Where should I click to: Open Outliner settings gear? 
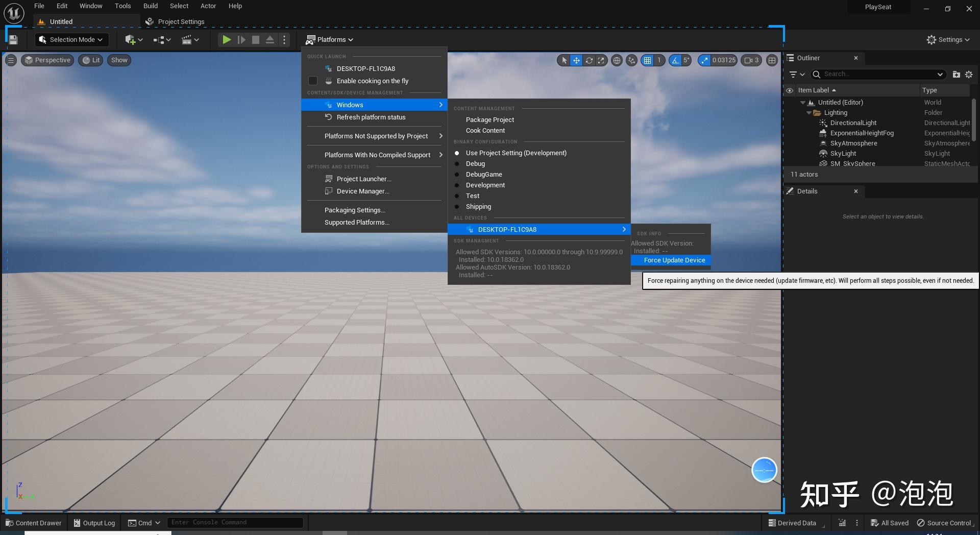(969, 75)
